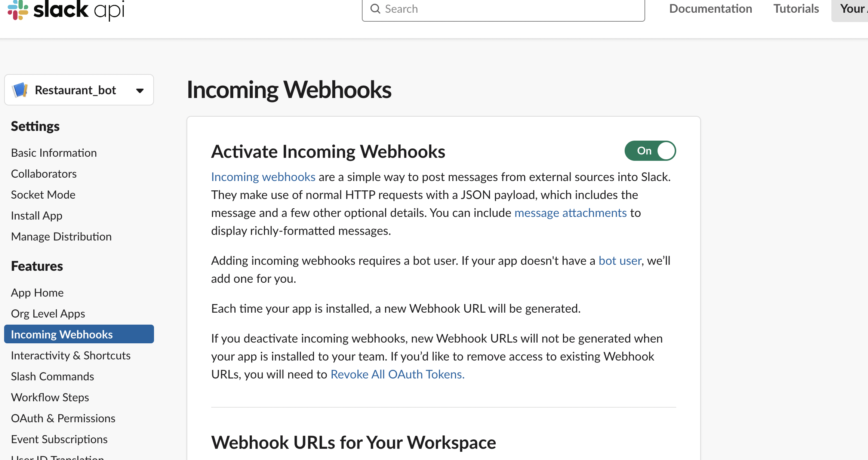The height and width of the screenshot is (460, 868).
Task: Click the Restaurant_bot app icon
Action: 20,90
